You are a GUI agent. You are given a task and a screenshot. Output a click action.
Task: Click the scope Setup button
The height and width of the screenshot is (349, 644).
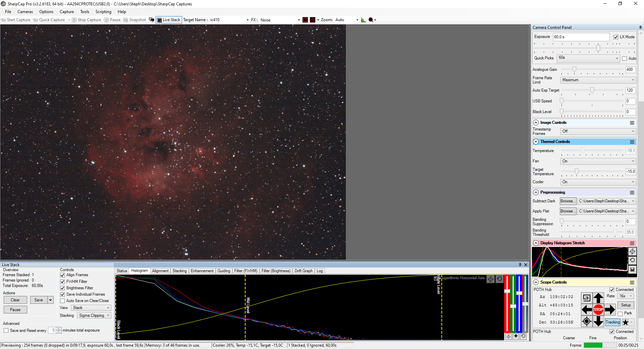(626, 305)
